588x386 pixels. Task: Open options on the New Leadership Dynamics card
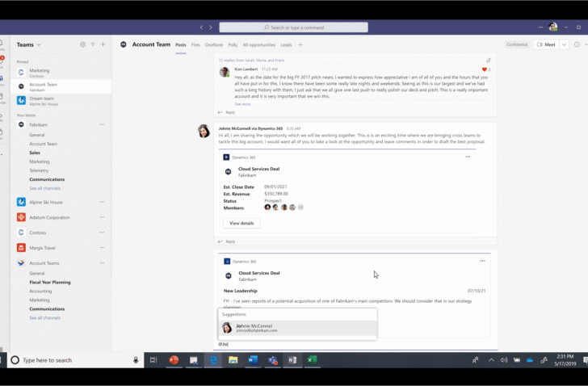(x=483, y=261)
